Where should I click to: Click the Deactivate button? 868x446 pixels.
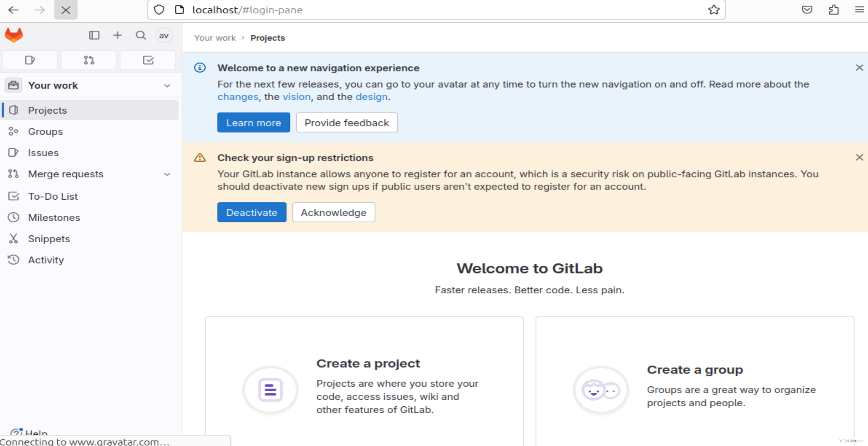coord(252,212)
